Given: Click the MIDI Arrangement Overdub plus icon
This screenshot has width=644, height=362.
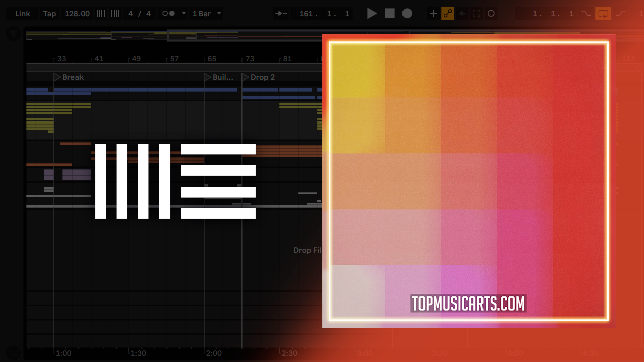Looking at the screenshot, I should tap(433, 14).
